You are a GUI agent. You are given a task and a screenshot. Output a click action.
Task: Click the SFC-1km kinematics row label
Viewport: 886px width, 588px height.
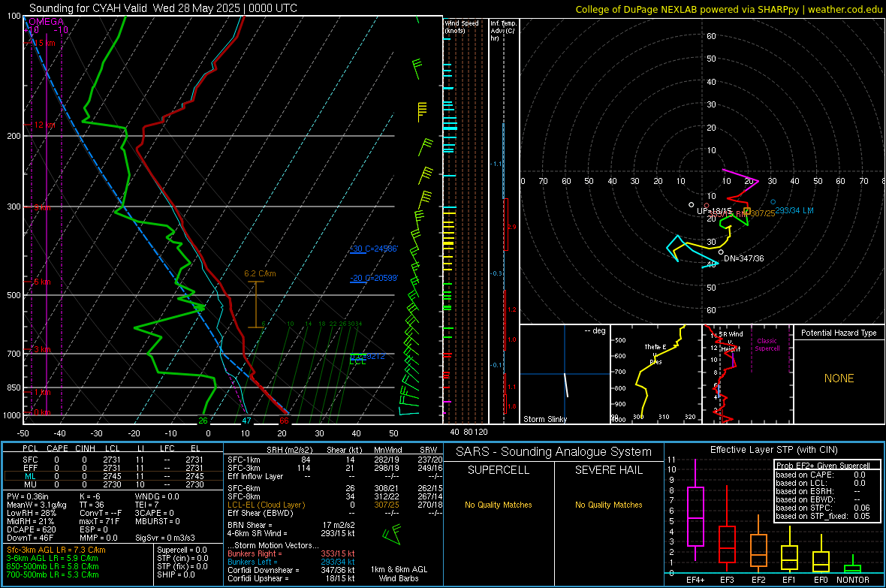pyautogui.click(x=244, y=460)
